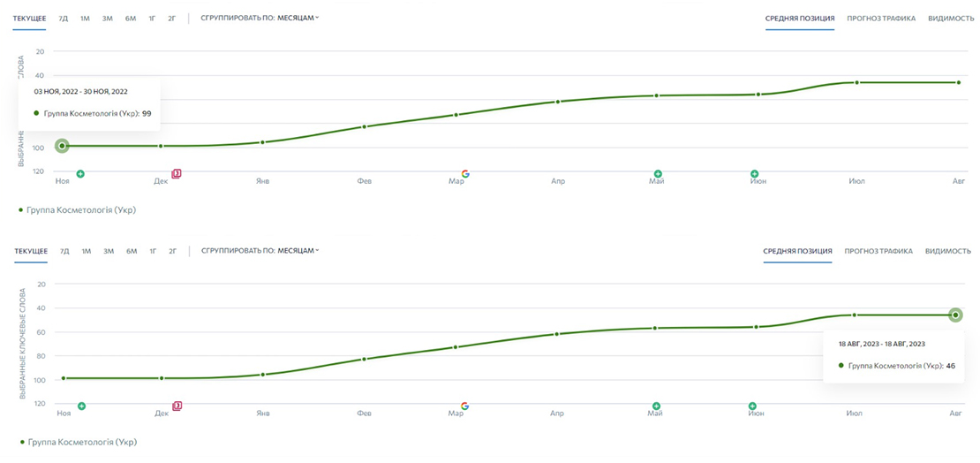
Task: Click the Google update icon in bottom chart
Action: [464, 406]
